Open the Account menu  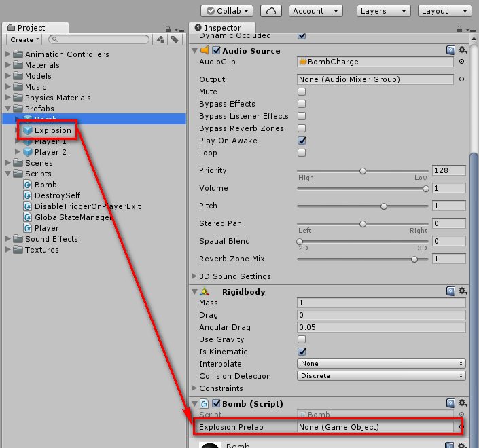click(x=316, y=11)
